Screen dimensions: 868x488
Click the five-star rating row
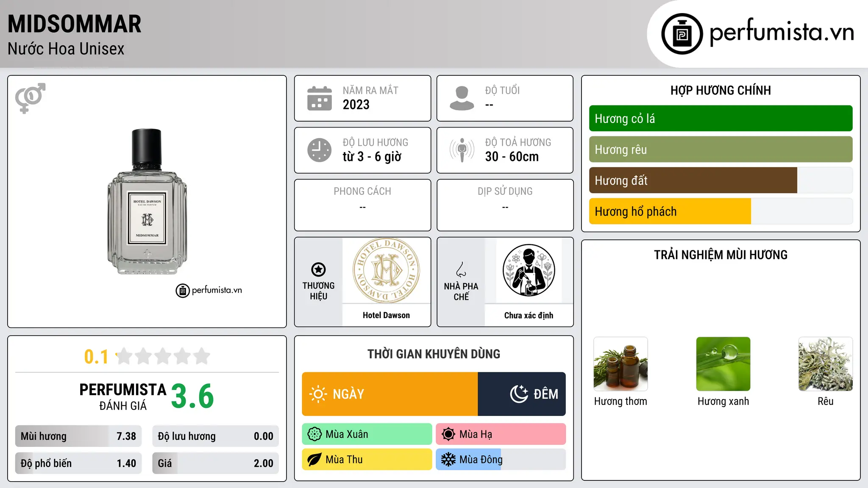coord(163,356)
